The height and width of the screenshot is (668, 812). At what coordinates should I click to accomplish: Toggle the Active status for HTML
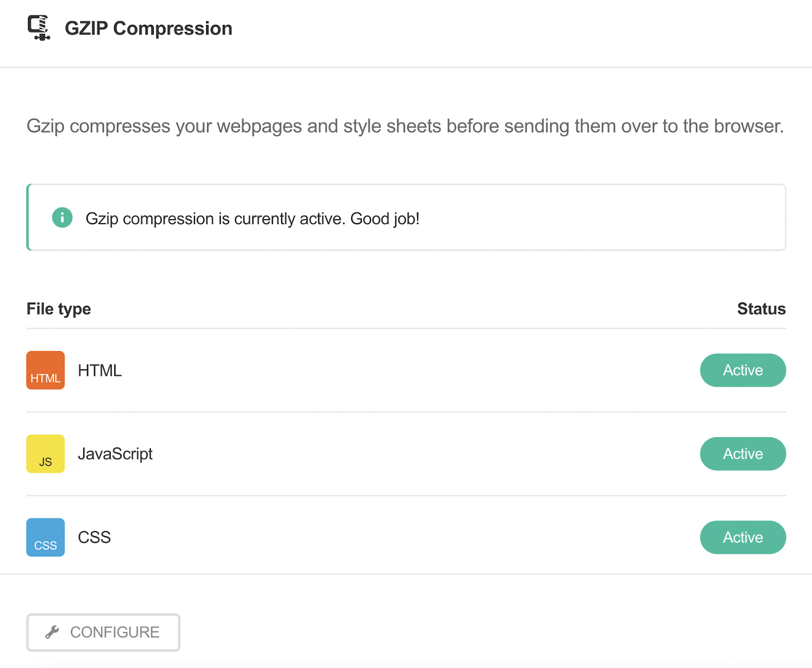point(742,370)
